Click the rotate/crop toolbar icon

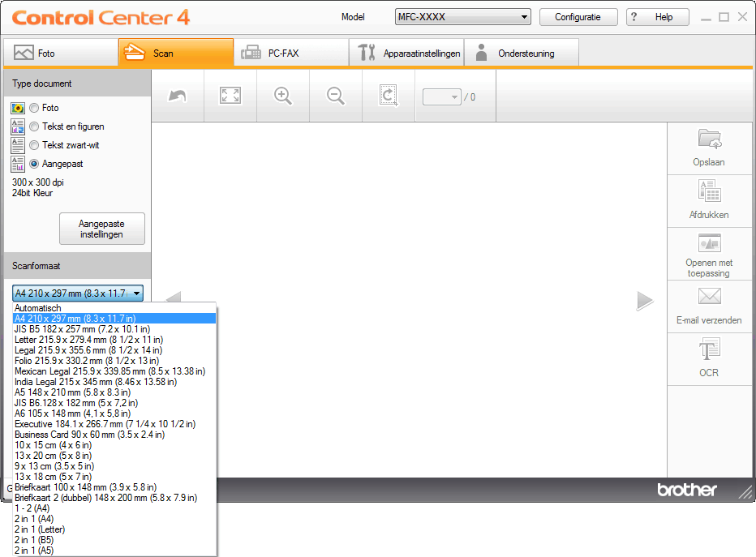(x=389, y=96)
